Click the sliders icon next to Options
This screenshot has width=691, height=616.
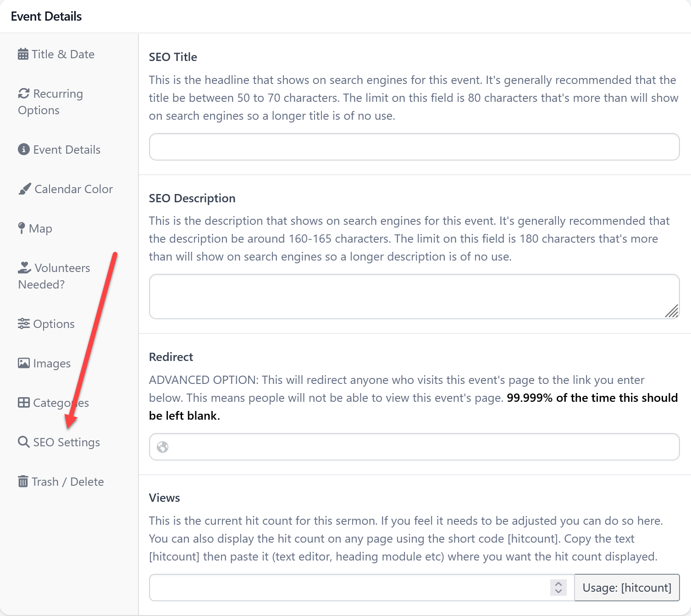(x=24, y=324)
